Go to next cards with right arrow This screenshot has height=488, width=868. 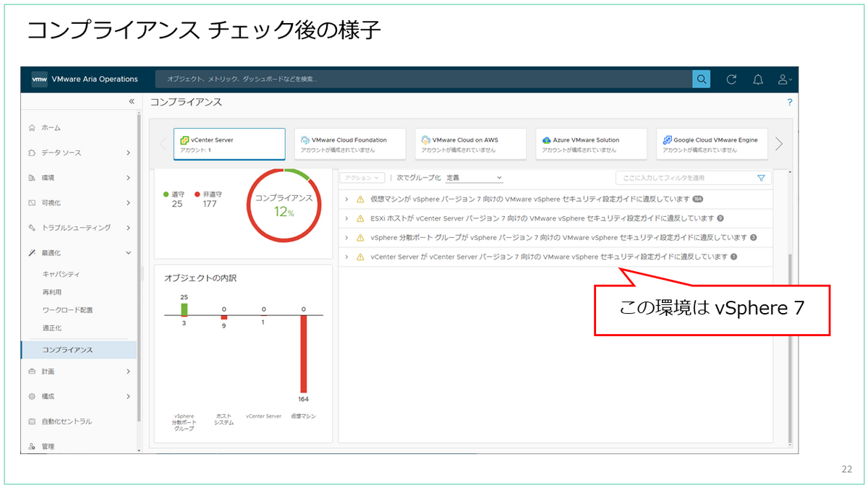click(x=779, y=144)
